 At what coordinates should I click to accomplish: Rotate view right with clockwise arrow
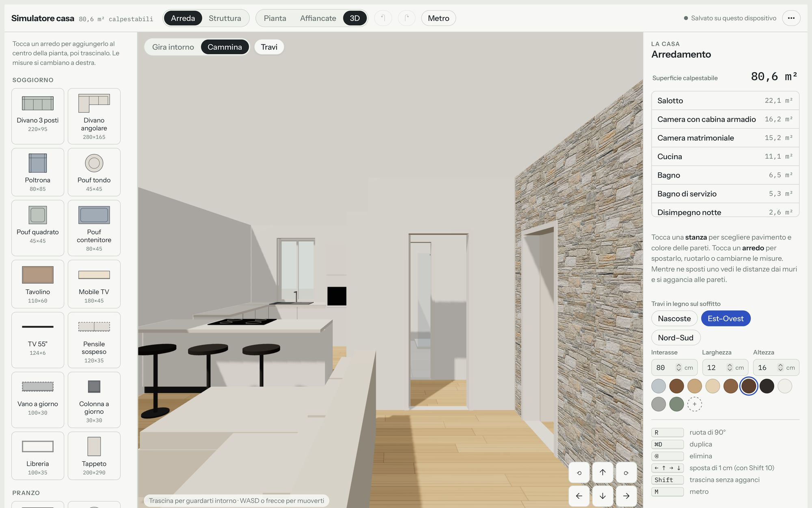click(626, 473)
